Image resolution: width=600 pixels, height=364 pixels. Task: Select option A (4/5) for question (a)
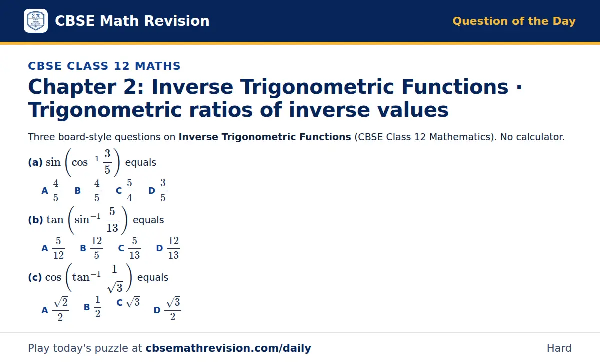(x=50, y=190)
